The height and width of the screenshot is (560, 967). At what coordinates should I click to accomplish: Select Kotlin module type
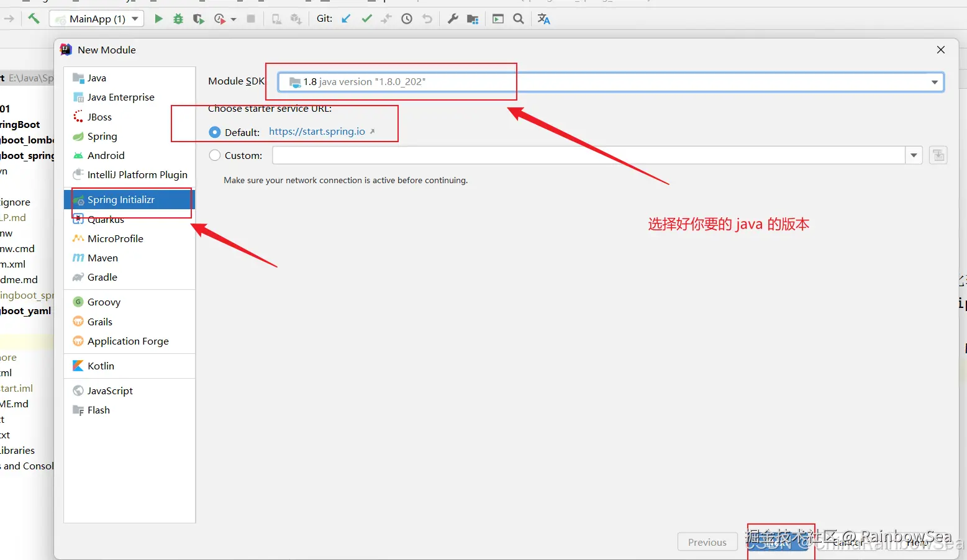click(x=130, y=366)
